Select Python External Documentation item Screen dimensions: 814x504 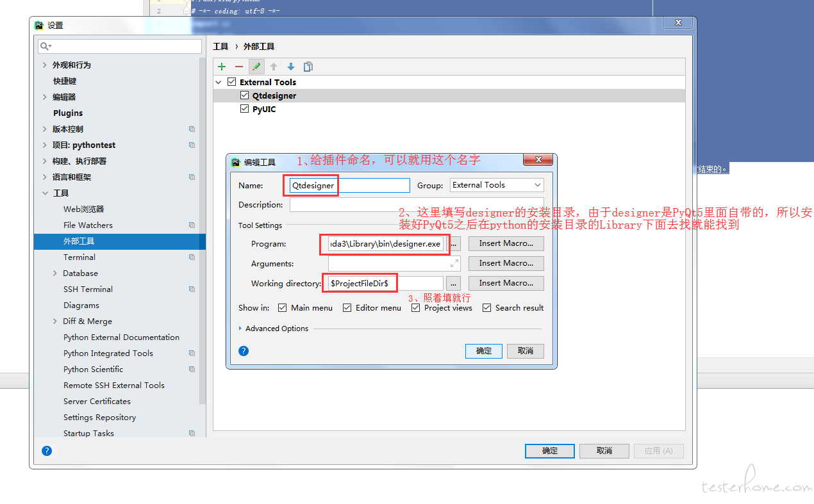pos(121,337)
